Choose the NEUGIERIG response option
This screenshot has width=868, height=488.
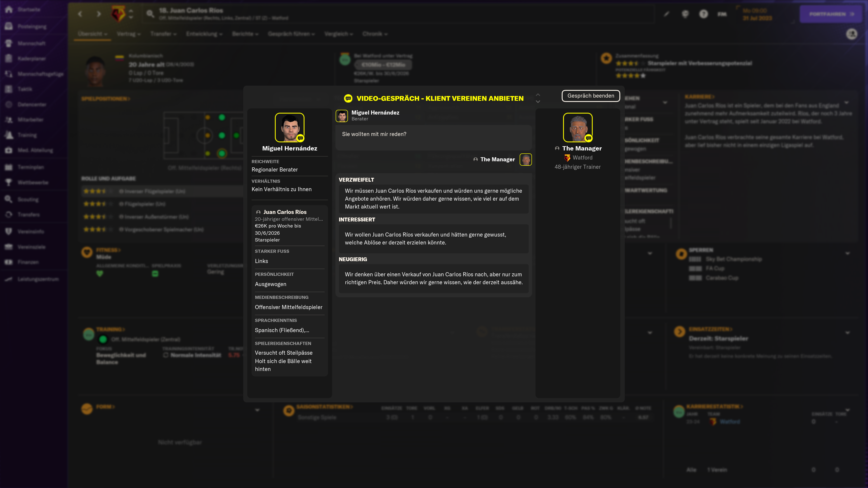[x=433, y=278]
